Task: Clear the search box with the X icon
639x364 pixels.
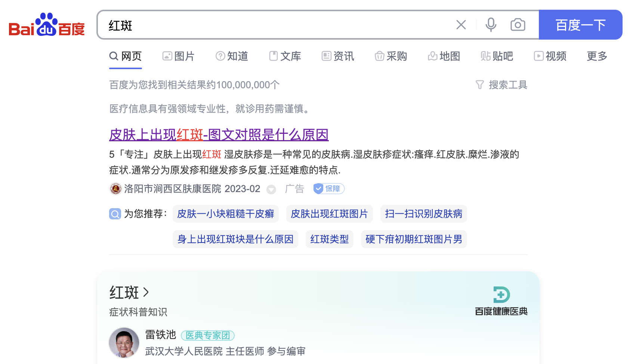Action: pos(461,25)
